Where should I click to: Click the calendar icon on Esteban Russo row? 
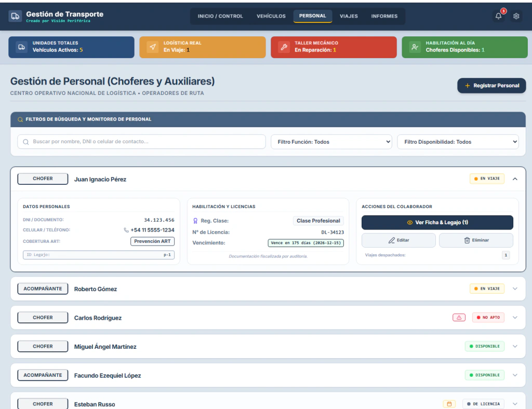click(449, 404)
